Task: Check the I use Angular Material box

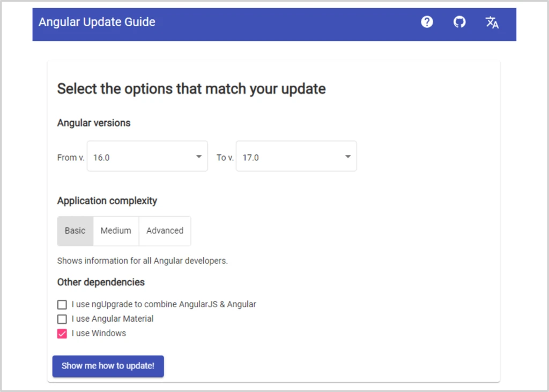Action: 62,319
